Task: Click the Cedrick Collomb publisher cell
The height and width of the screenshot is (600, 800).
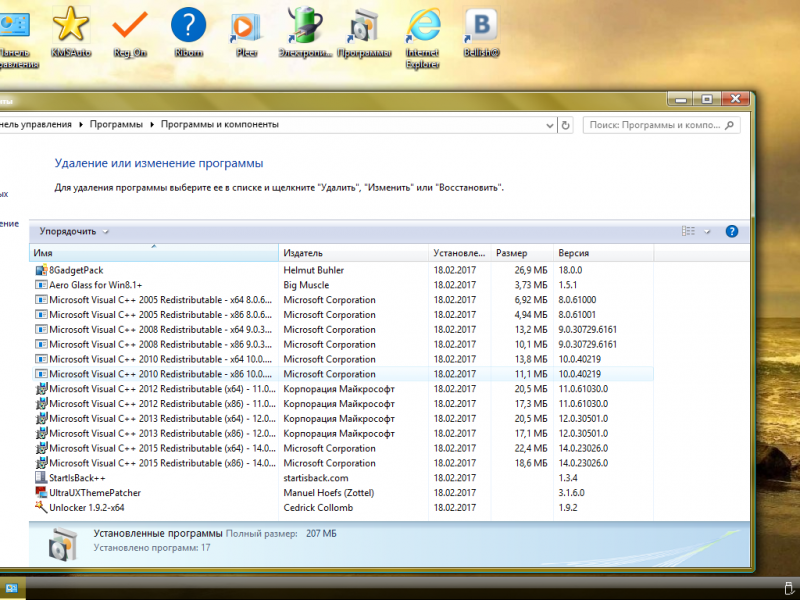Action: (318, 507)
